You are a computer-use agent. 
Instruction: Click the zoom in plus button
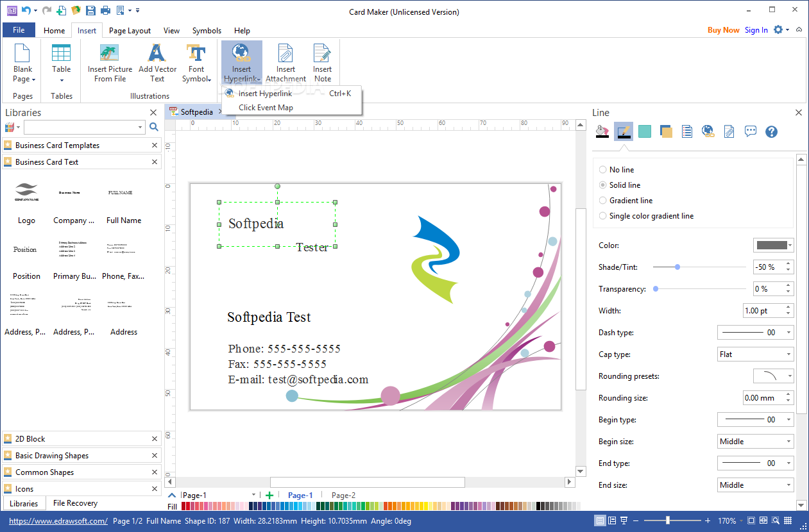click(708, 520)
